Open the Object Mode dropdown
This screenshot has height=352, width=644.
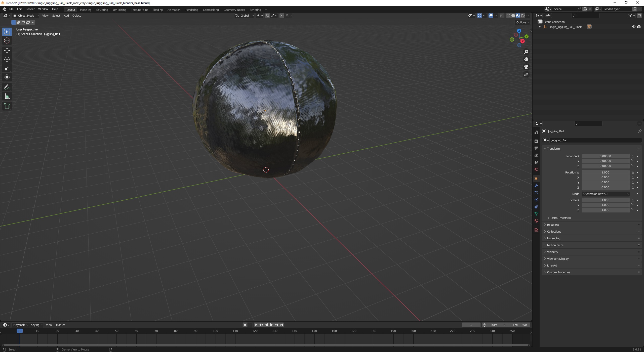26,16
